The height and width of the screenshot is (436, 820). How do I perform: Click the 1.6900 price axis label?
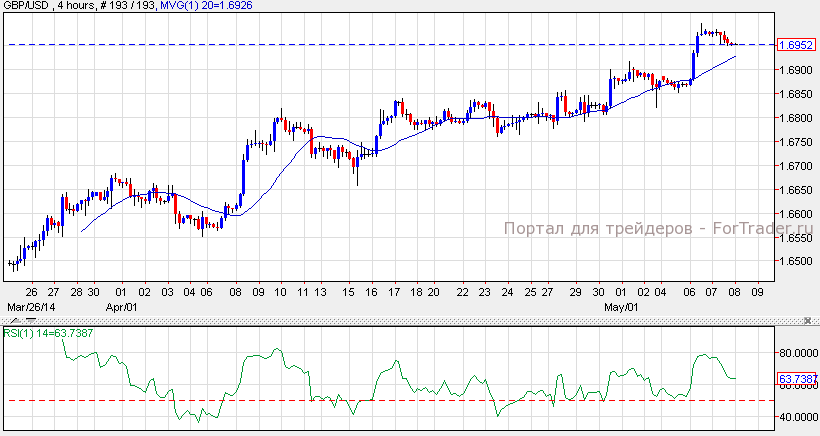(796, 70)
